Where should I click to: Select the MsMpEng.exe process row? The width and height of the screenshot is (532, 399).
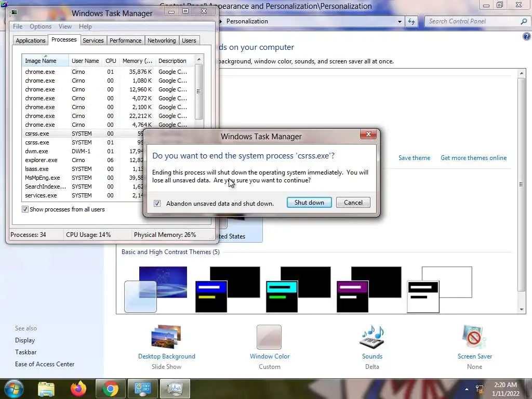click(83, 178)
